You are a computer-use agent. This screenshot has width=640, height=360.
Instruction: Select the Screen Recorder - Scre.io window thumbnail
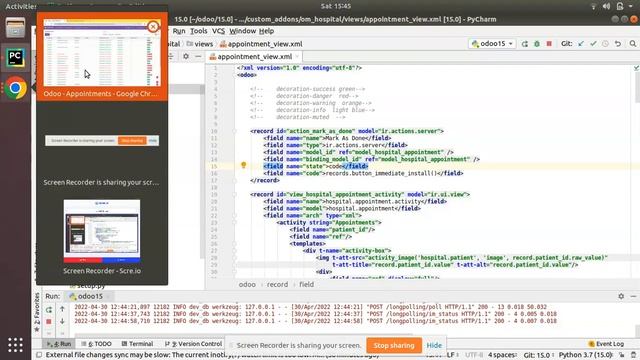[102, 236]
